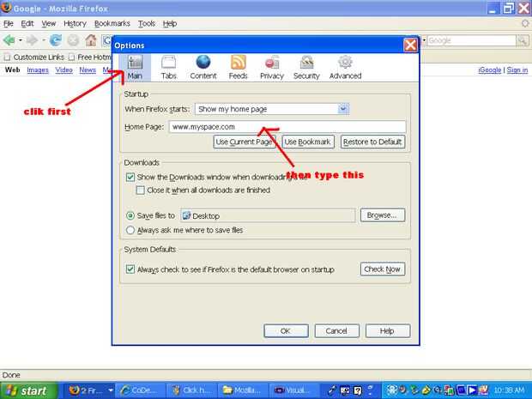Toggle 'Always check default browser' checkbox
The height and width of the screenshot is (399, 532).
point(130,269)
